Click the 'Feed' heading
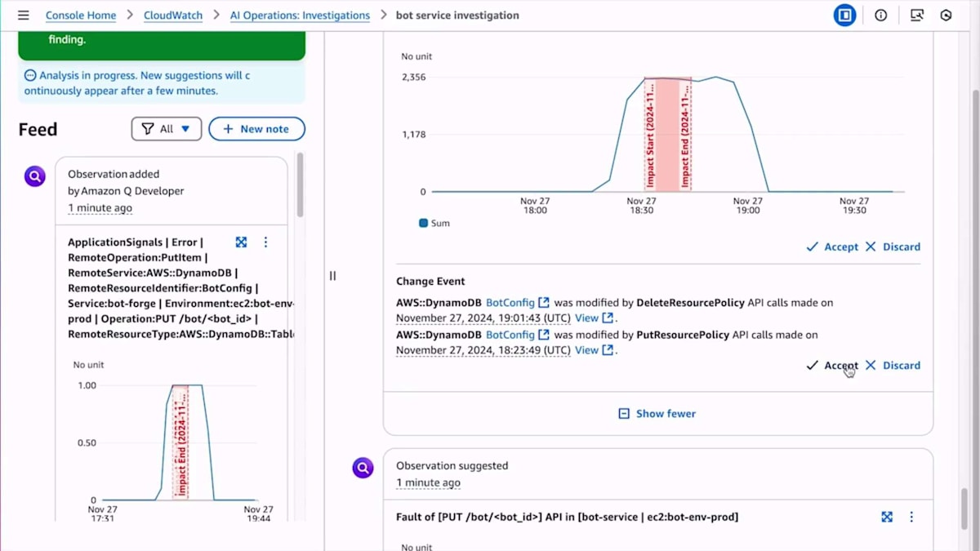 (x=38, y=129)
